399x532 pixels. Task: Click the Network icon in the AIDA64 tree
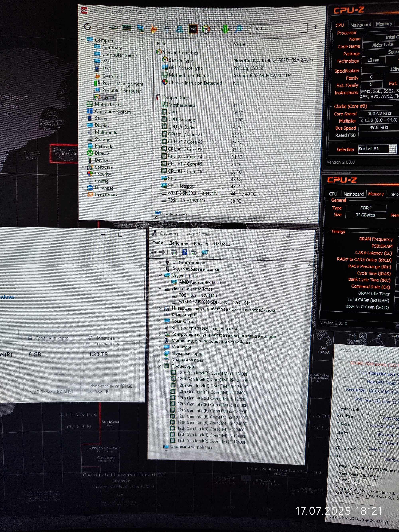click(90, 146)
